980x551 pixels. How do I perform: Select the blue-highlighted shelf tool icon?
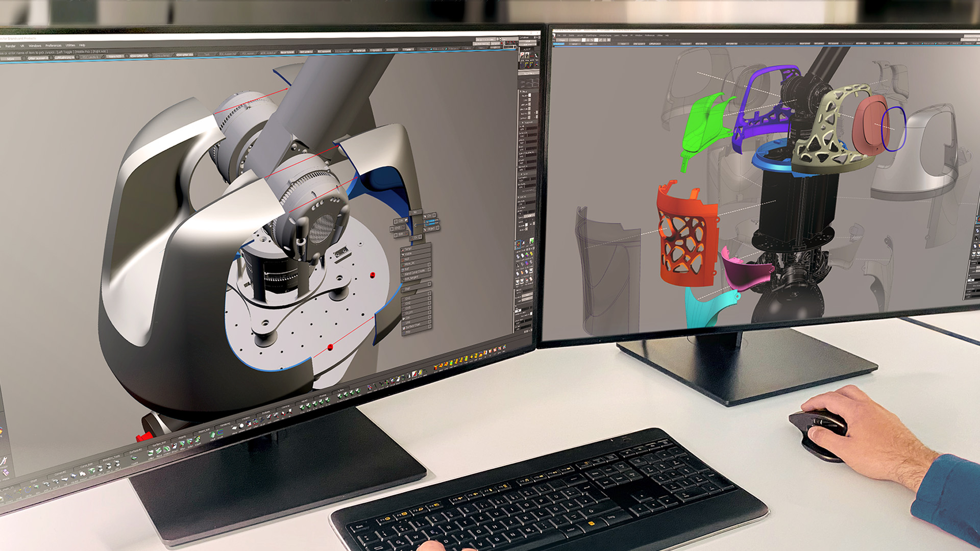click(519, 244)
